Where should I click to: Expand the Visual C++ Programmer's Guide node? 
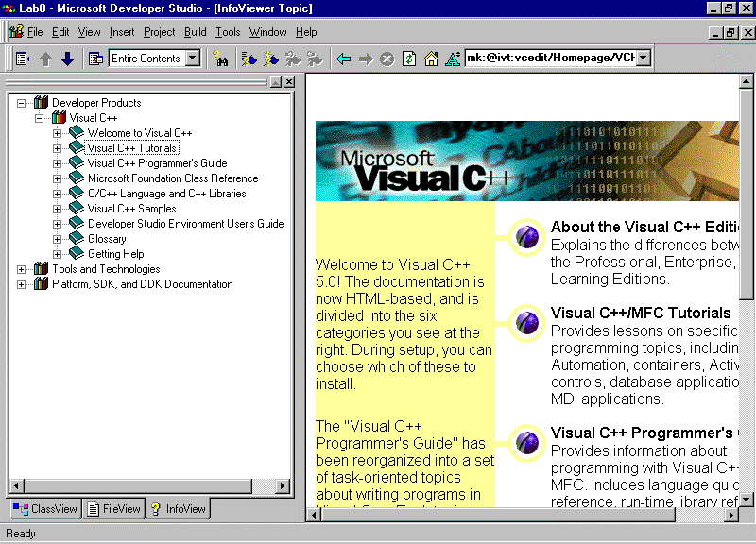pos(57,163)
